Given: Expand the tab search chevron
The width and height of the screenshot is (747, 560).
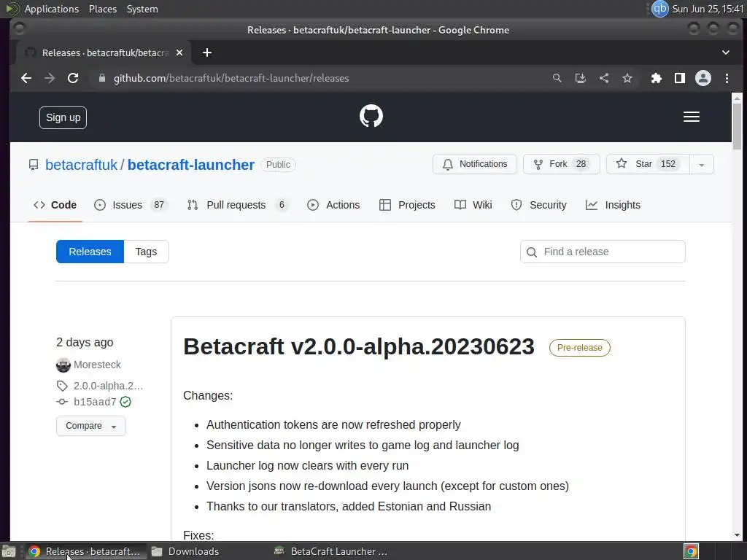Looking at the screenshot, I should point(726,52).
